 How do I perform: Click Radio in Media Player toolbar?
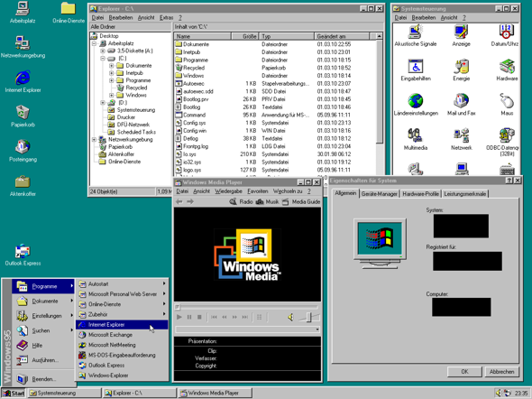pos(242,201)
